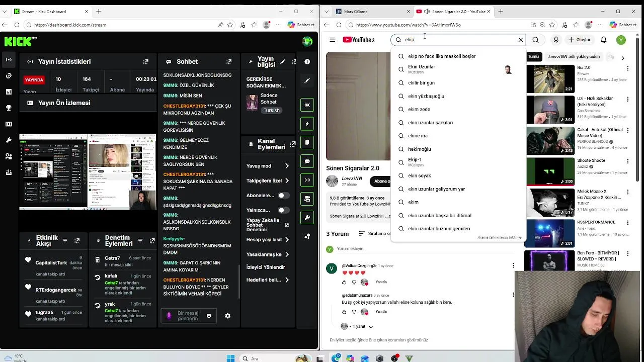644x362 pixels.
Task: Click the info icon in Kick right toolbar
Action: (307, 61)
